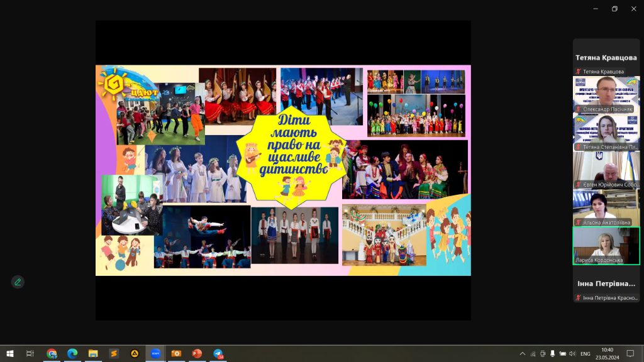The image size is (644, 362).
Task: Open the Wi-Fi network status icon
Action: (x=533, y=354)
